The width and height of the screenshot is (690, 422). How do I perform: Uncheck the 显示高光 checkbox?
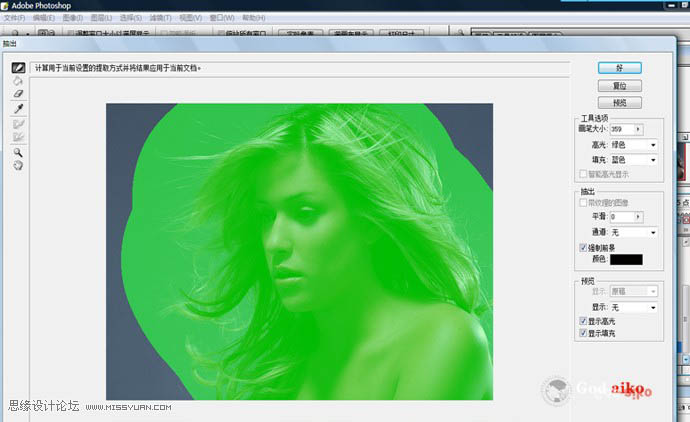583,320
